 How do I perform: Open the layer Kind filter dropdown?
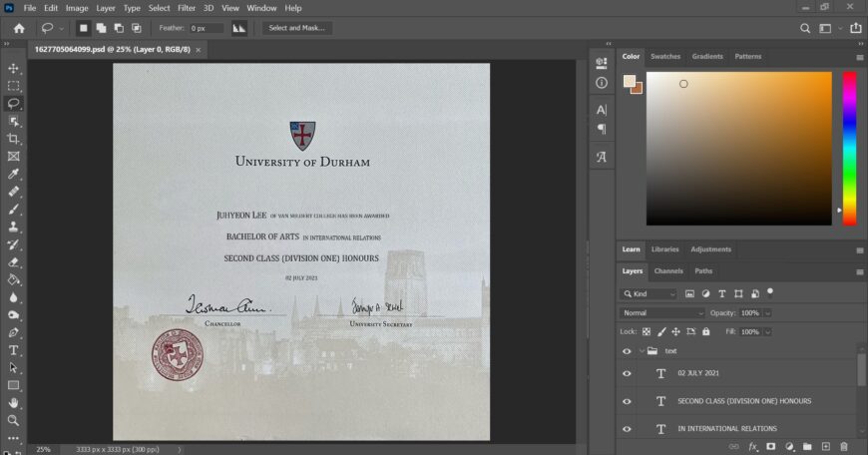point(649,294)
